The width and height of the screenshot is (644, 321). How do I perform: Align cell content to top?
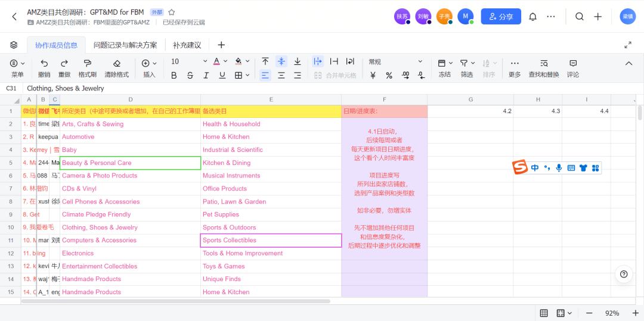265,61
